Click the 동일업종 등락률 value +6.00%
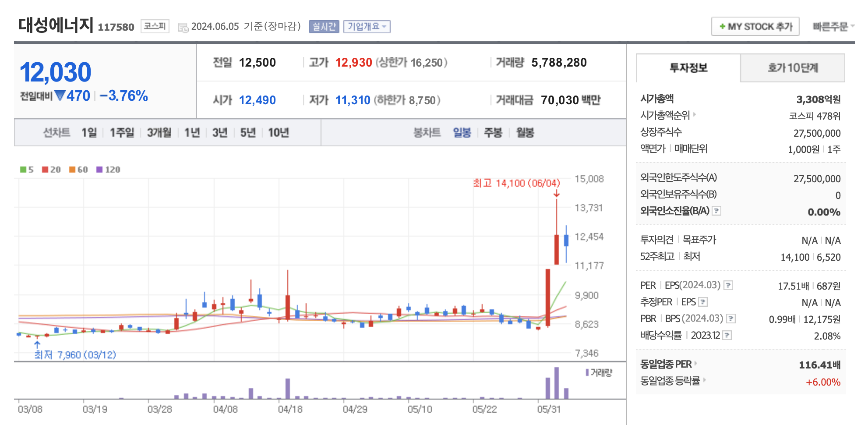 (x=823, y=382)
